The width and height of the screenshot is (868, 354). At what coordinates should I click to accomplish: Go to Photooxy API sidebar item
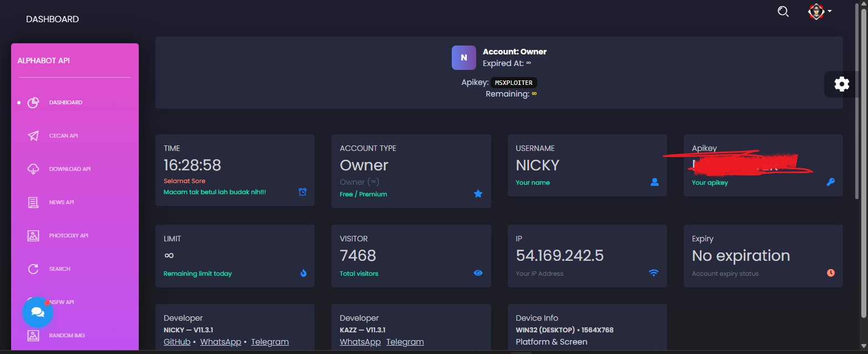(x=68, y=236)
